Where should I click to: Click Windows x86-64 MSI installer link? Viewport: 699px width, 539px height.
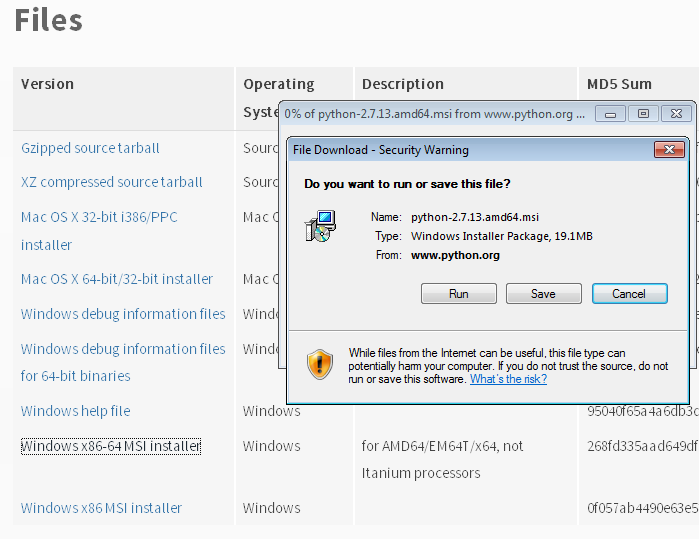111,446
